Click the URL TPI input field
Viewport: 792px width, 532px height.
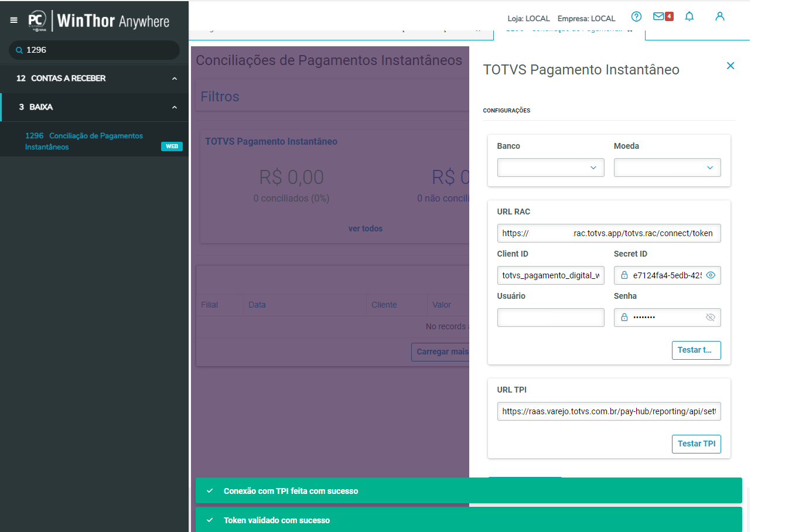tap(609, 411)
